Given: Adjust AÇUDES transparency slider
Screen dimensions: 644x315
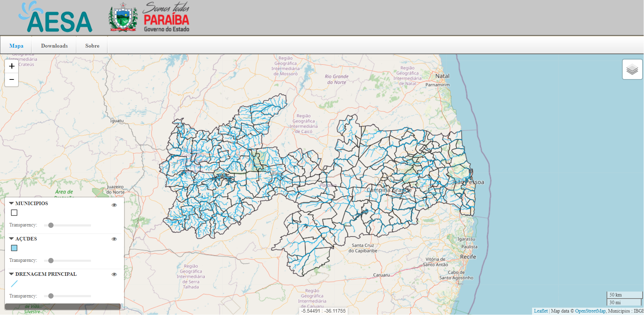Looking at the screenshot, I should [68, 260].
